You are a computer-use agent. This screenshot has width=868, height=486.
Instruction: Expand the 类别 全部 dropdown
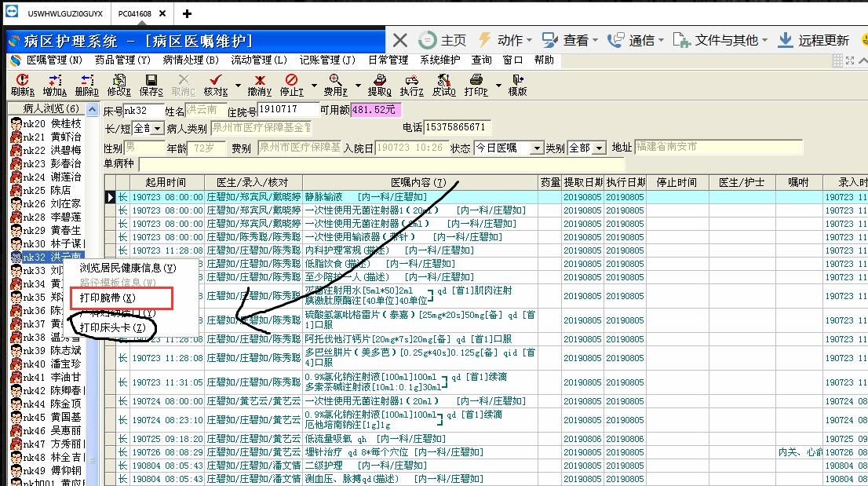(x=599, y=148)
